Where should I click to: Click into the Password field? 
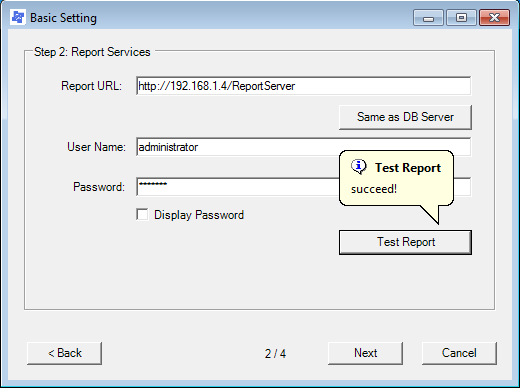(x=237, y=187)
